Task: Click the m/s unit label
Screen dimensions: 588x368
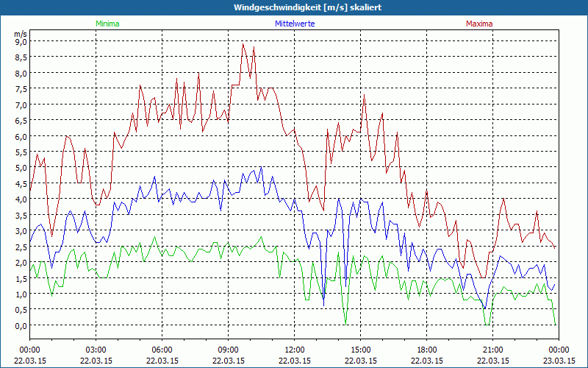Action: 21,34
